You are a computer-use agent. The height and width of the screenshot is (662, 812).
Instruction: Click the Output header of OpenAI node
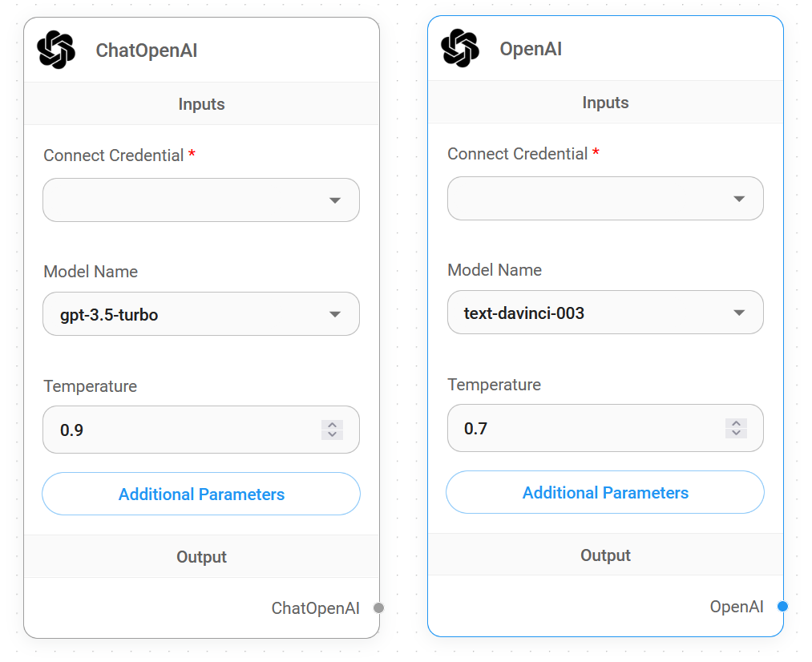(605, 555)
